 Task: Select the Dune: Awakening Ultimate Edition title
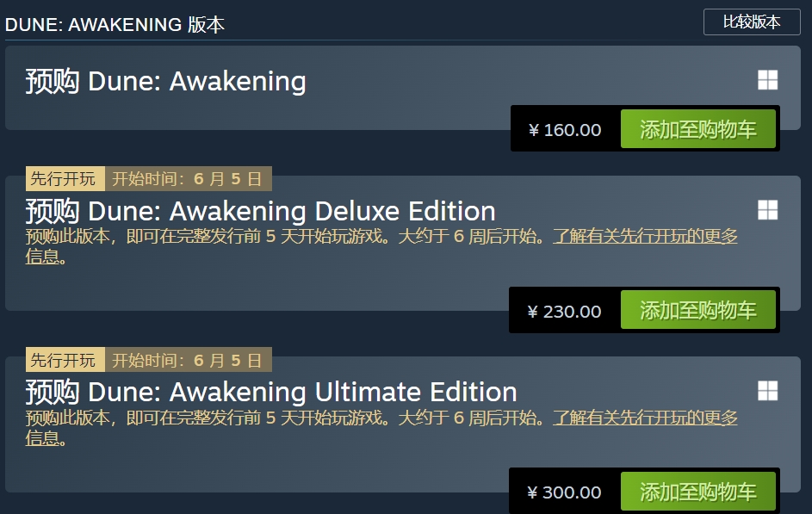(x=270, y=392)
